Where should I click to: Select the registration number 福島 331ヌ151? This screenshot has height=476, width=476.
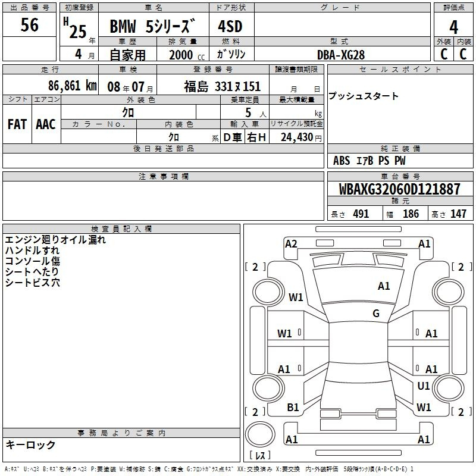coord(222,86)
